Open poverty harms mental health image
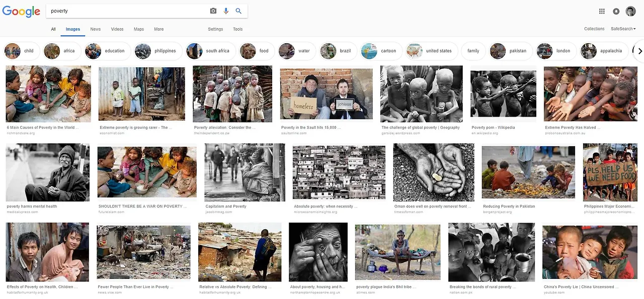The height and width of the screenshot is (299, 644). click(x=48, y=172)
